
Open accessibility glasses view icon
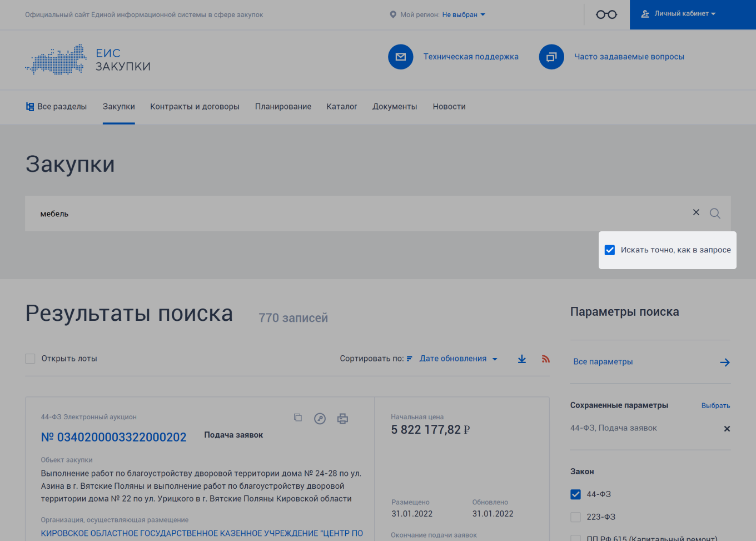pyautogui.click(x=606, y=14)
